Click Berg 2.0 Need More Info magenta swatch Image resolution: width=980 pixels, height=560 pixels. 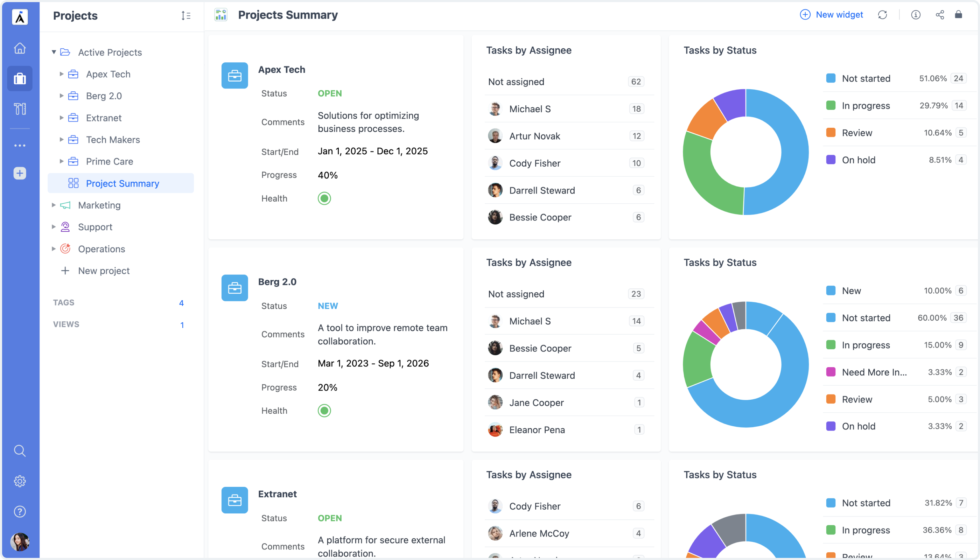pos(831,372)
